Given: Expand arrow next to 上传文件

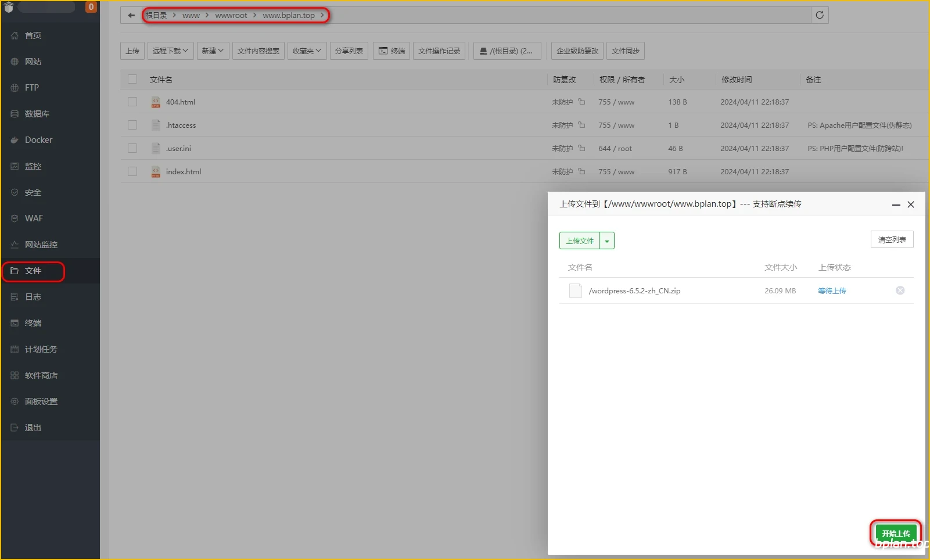Looking at the screenshot, I should tap(607, 240).
